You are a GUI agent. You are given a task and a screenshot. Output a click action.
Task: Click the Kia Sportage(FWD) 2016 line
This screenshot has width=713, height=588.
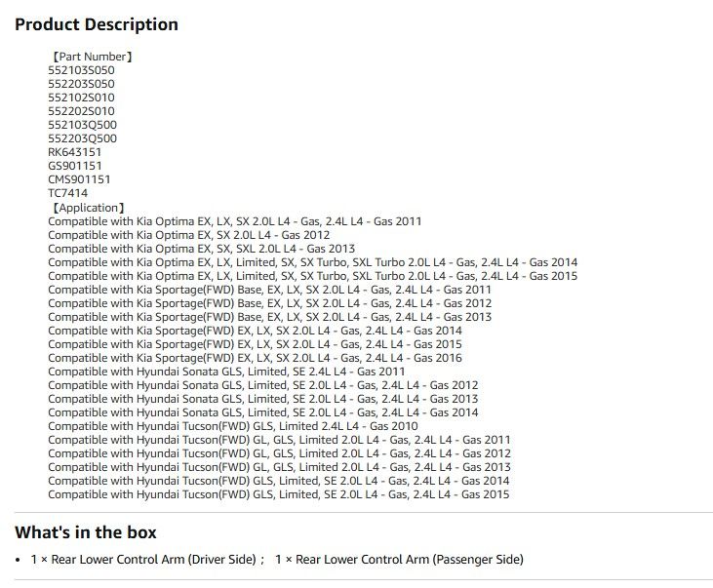click(256, 358)
